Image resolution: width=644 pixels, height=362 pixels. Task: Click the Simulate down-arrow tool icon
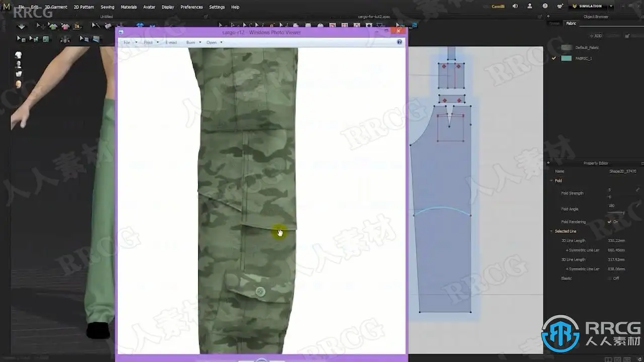pos(21,26)
